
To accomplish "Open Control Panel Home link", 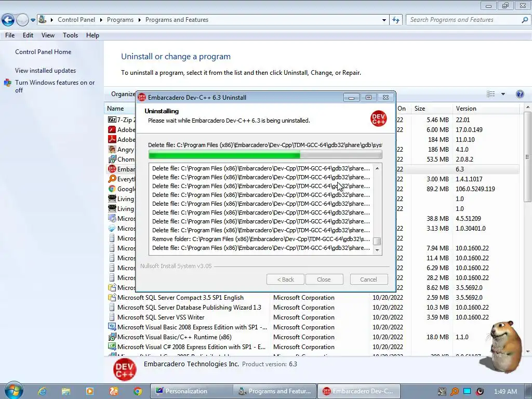I will pos(43,52).
